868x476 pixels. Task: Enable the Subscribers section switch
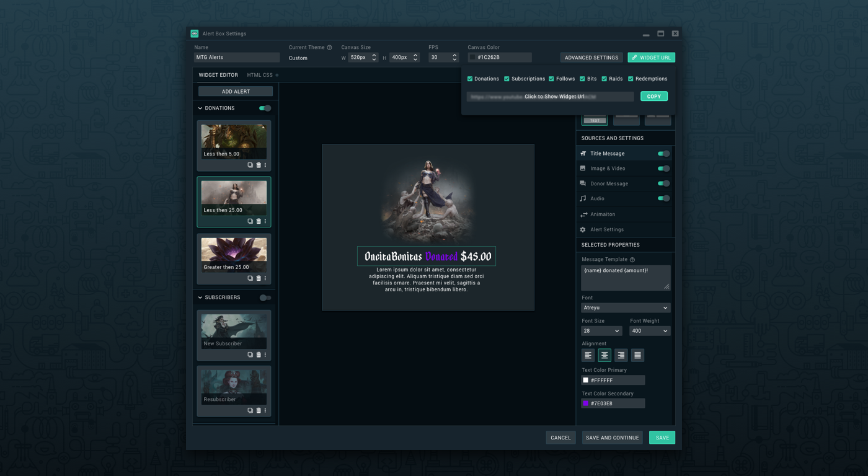point(265,297)
